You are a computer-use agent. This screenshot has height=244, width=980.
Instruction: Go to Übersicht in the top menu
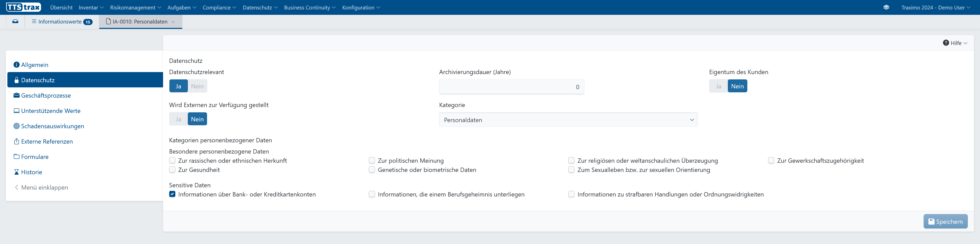tap(61, 7)
